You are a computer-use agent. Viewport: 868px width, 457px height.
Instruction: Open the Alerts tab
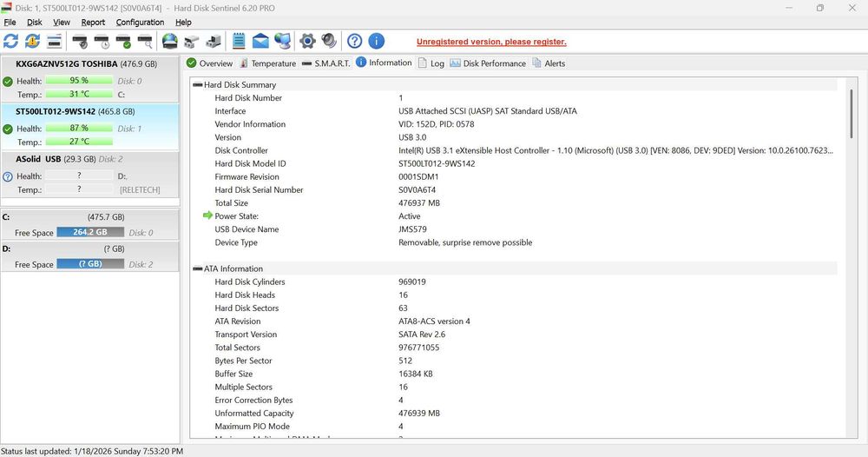point(549,63)
